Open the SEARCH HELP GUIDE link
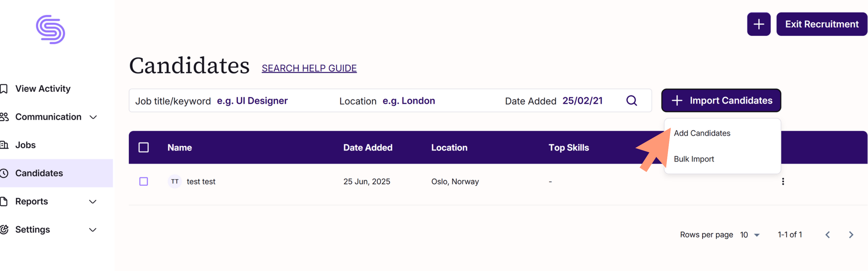Screen dimensions: 868x271 tap(309, 68)
